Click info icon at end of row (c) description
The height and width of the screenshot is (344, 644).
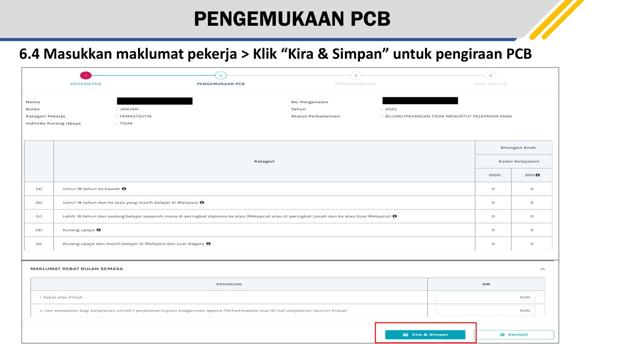click(395, 216)
